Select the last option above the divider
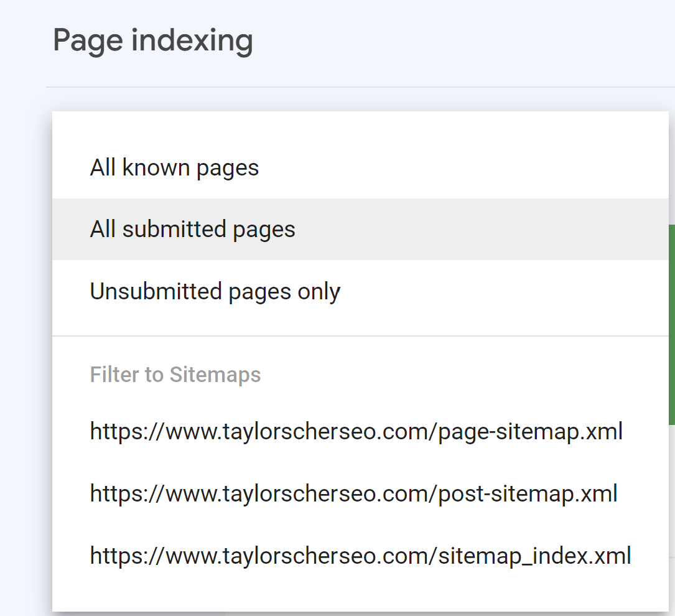The width and height of the screenshot is (675, 616). pos(215,292)
